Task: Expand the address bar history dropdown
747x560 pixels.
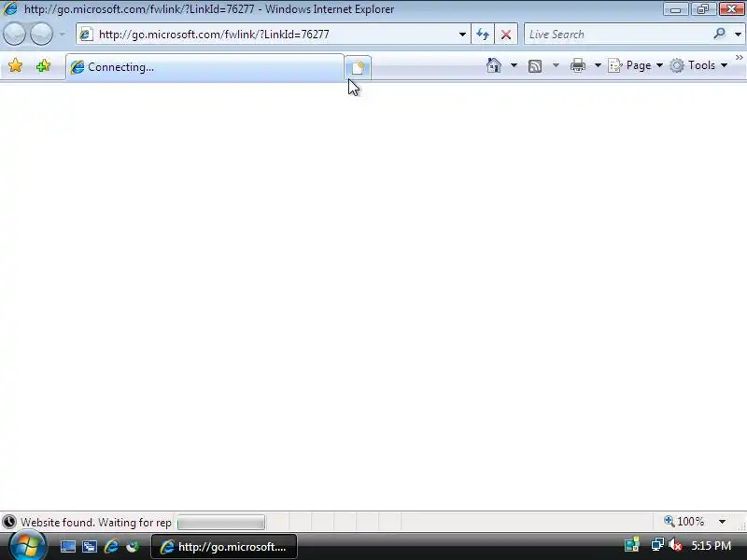Action: point(462,35)
